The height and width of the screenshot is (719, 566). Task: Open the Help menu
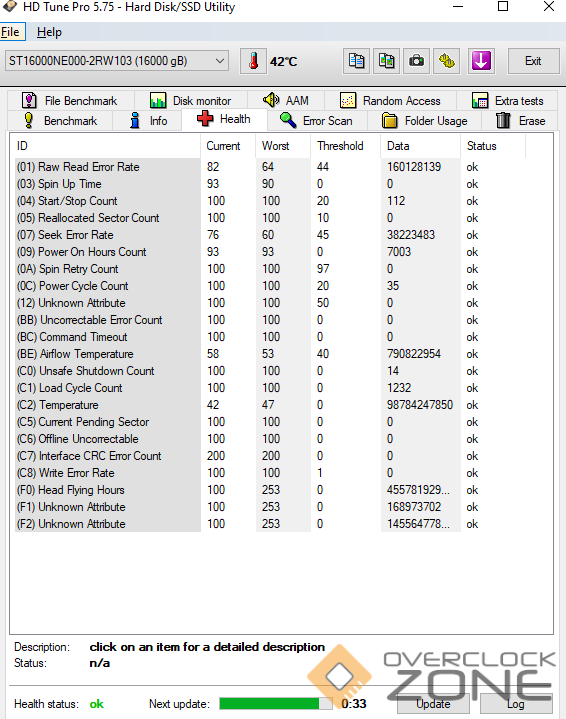tap(49, 32)
